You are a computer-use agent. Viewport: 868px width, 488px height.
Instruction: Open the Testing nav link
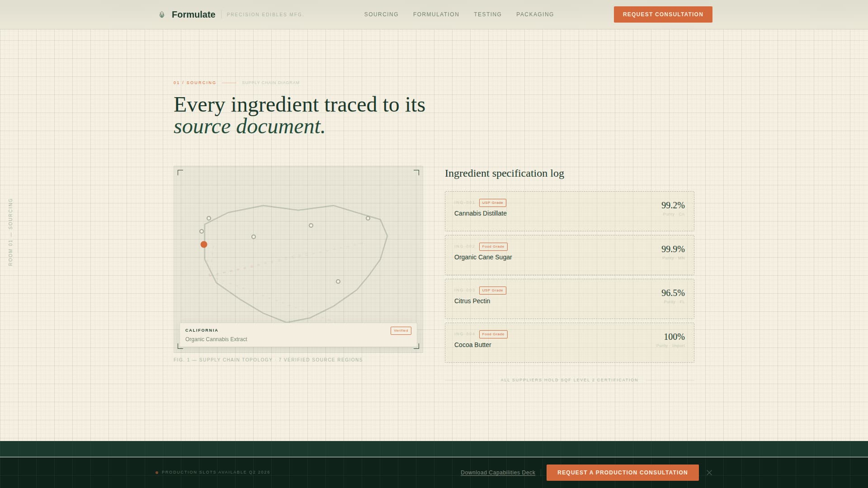tap(487, 14)
